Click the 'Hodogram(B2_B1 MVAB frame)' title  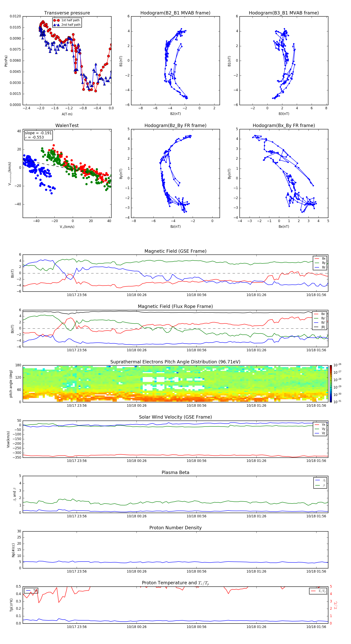click(x=175, y=13)
